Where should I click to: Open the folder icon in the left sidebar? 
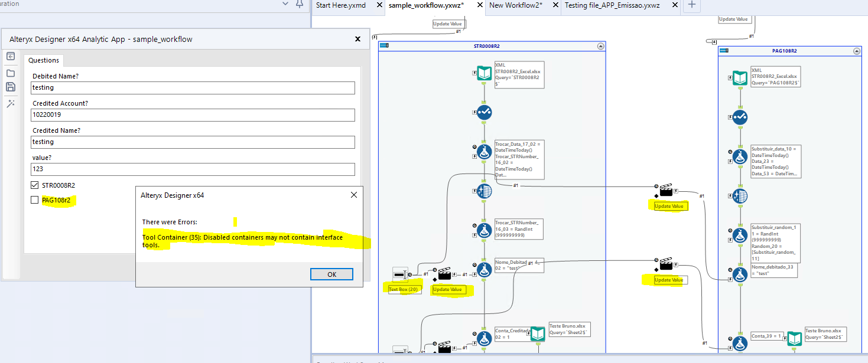point(10,71)
